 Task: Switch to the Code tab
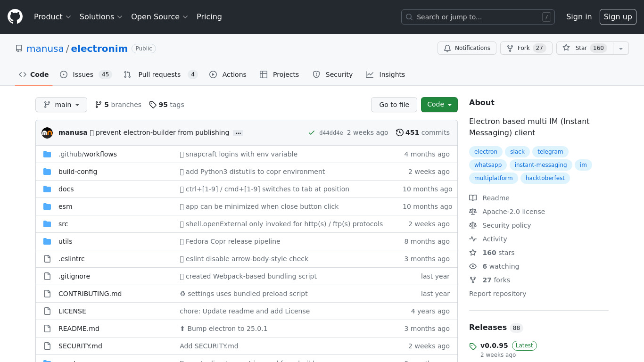coord(34,74)
